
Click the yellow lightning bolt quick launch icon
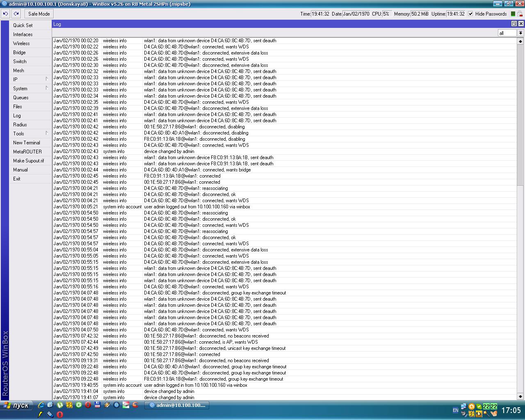pyautogui.click(x=41, y=414)
